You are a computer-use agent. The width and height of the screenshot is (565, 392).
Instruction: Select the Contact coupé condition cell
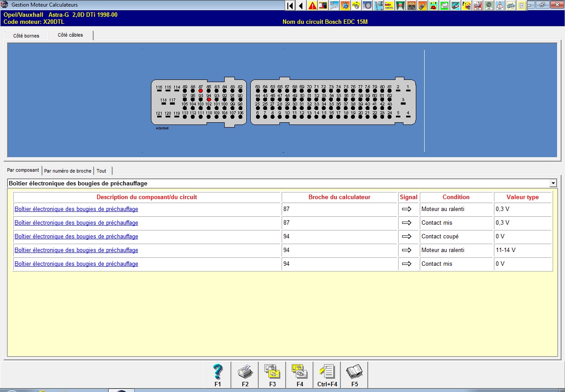click(x=456, y=237)
